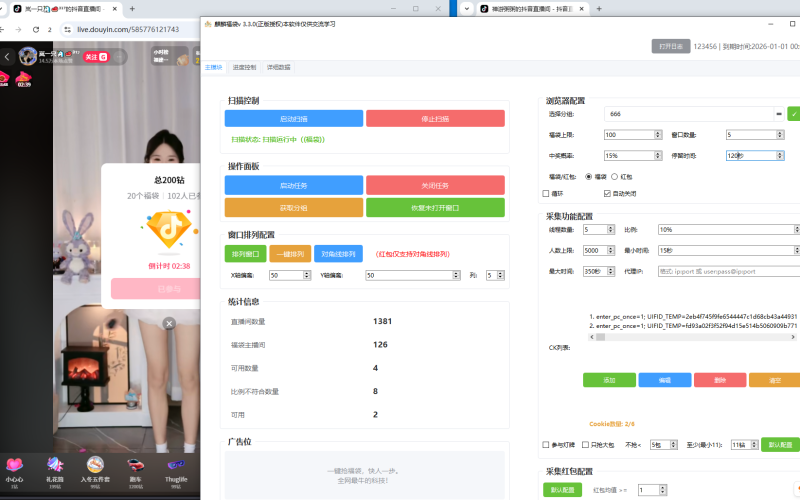
Task: Adjust the 停留时间 stepper showing 120秒
Action: 780,155
